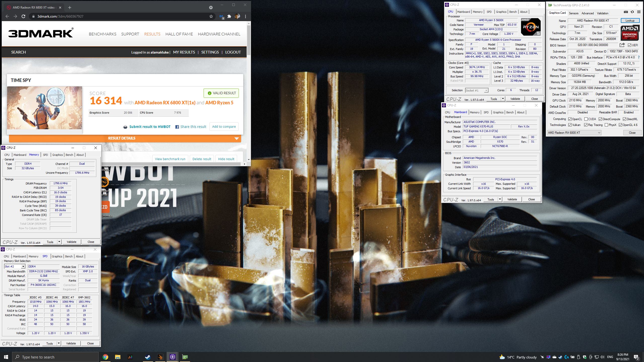Expand Tools dropdown arrow in CPU-Z Memory window
The image size is (644, 362).
tap(59, 242)
